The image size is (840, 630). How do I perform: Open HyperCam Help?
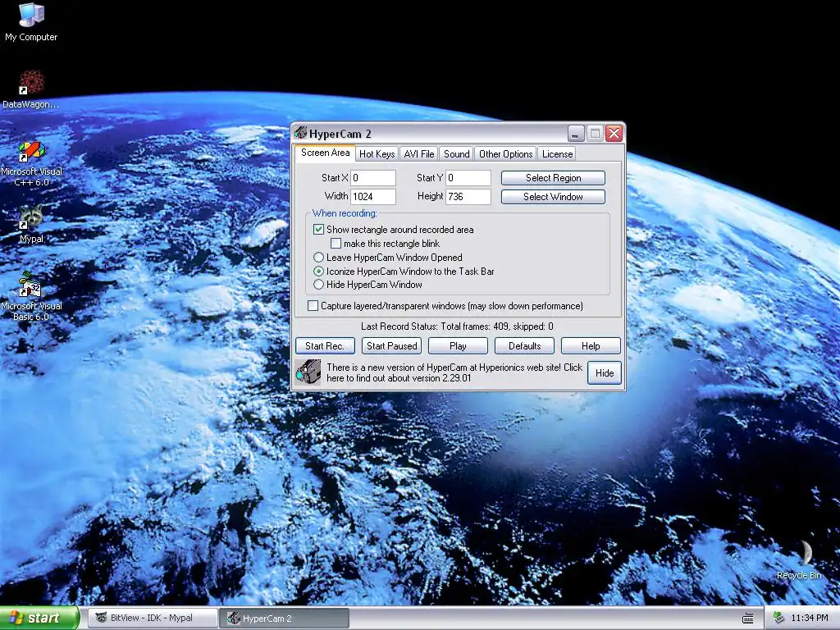tap(591, 345)
